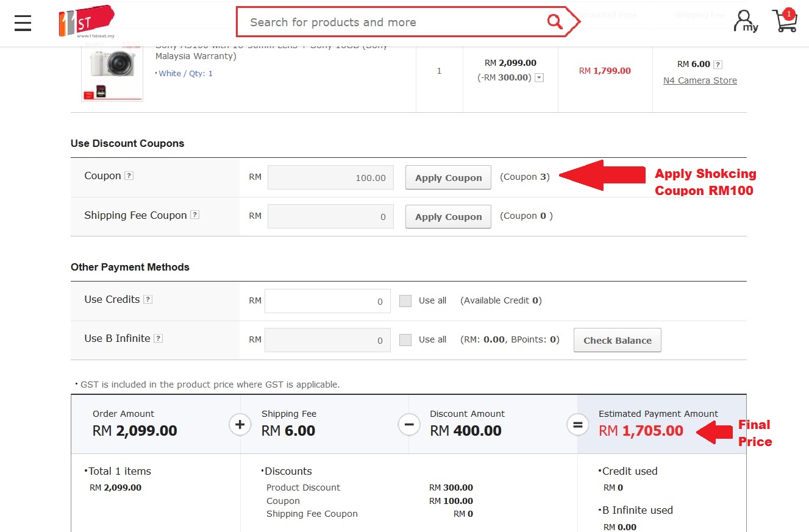This screenshot has width=809, height=532.
Task: Click the Use Credits amount field
Action: [x=327, y=301]
